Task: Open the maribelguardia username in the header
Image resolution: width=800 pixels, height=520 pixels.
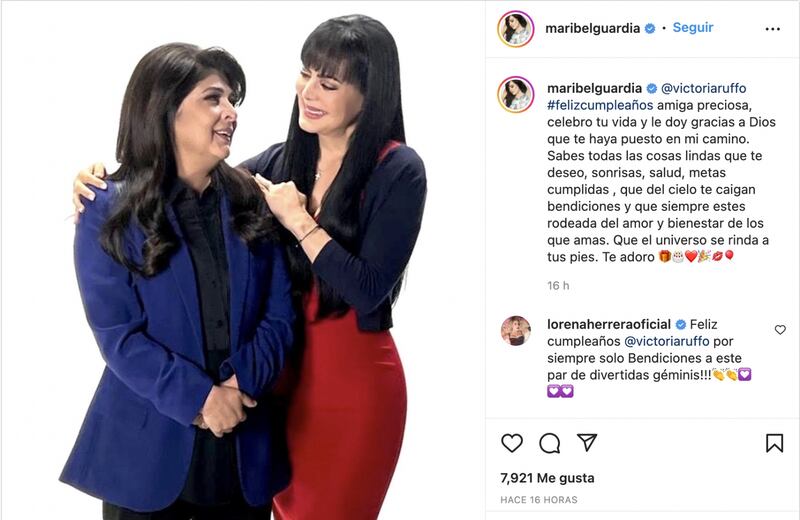Action: point(592,28)
